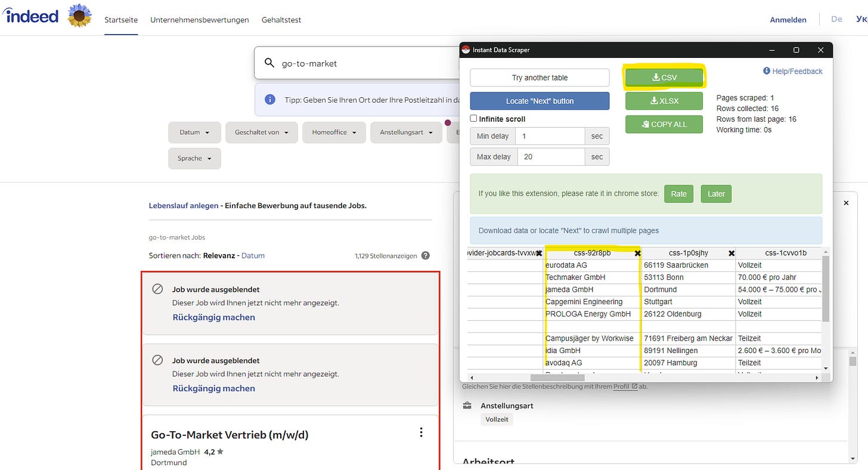The width and height of the screenshot is (868, 470).
Task: Click scroll-right arrow of table scrollbar
Action: [817, 378]
